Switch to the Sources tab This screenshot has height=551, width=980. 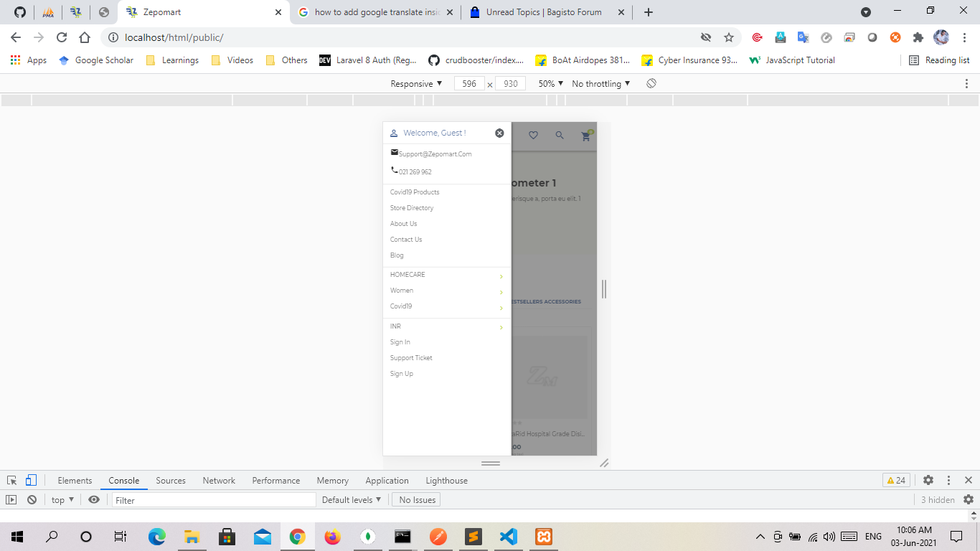pos(171,481)
